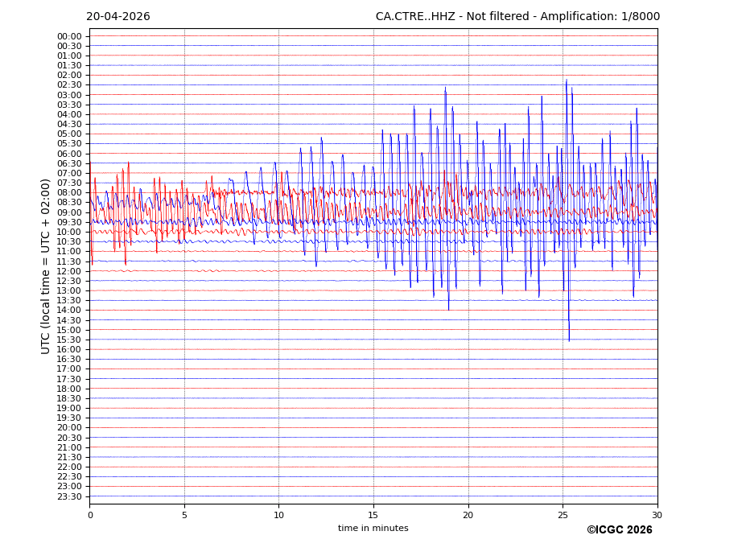This screenshot has width=746, height=560.
Task: Select the 00:00 time row label
Action: click(69, 36)
